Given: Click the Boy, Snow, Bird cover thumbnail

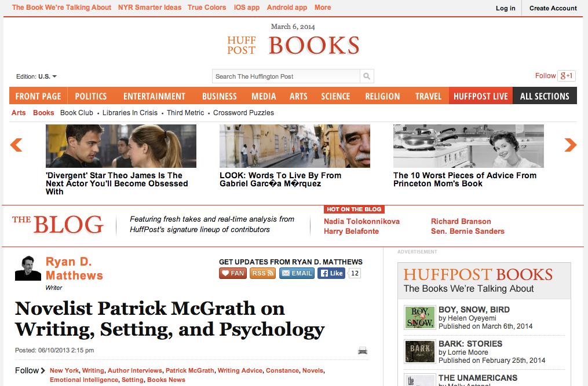Looking at the screenshot, I should click(x=419, y=317).
